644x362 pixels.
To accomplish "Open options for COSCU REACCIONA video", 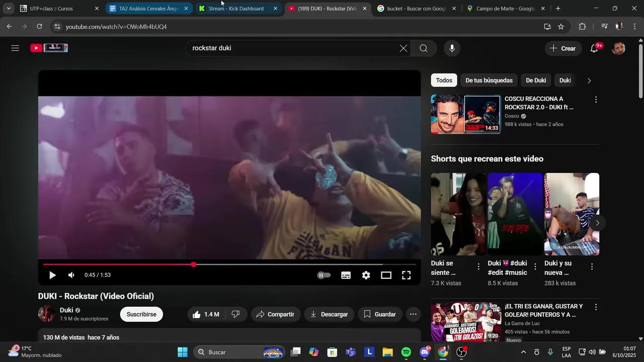I will (x=596, y=100).
